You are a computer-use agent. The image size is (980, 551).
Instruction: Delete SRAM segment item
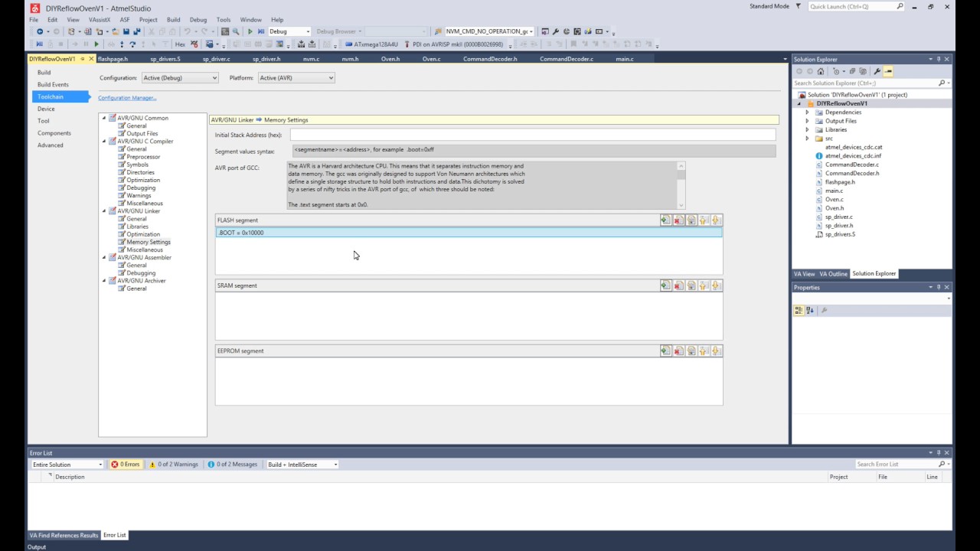[678, 285]
